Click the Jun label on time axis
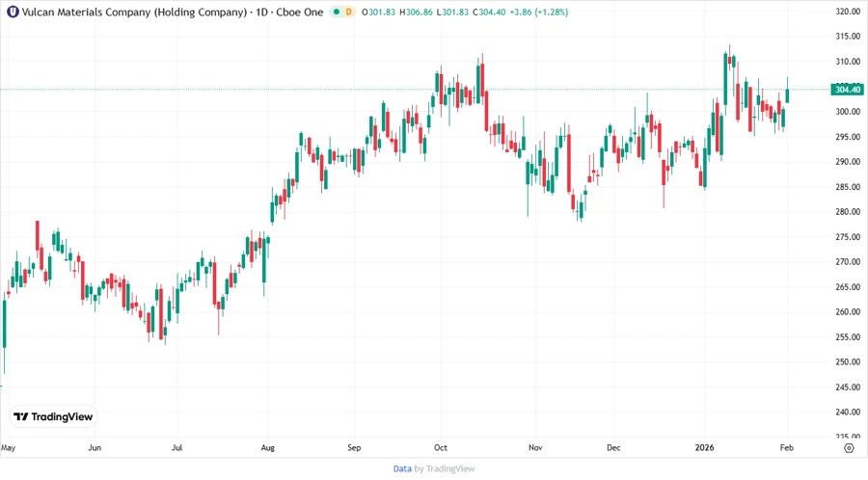Image resolution: width=868 pixels, height=480 pixels. 95,447
